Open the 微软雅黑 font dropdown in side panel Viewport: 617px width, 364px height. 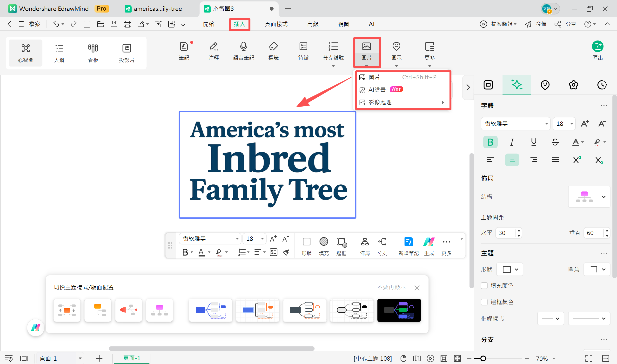[546, 124]
